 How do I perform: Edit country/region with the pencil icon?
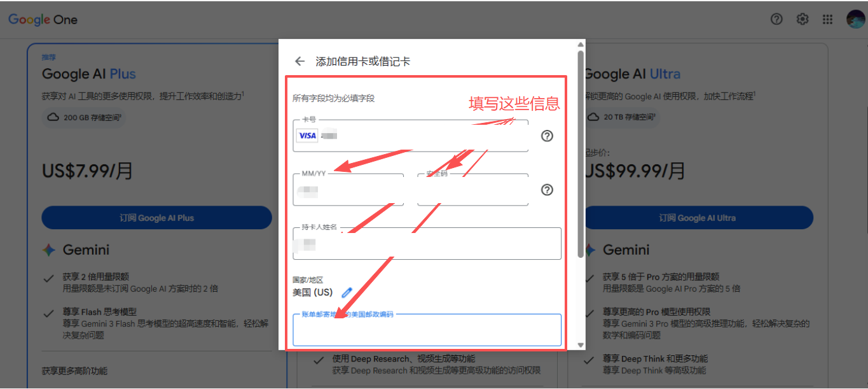pos(347,292)
